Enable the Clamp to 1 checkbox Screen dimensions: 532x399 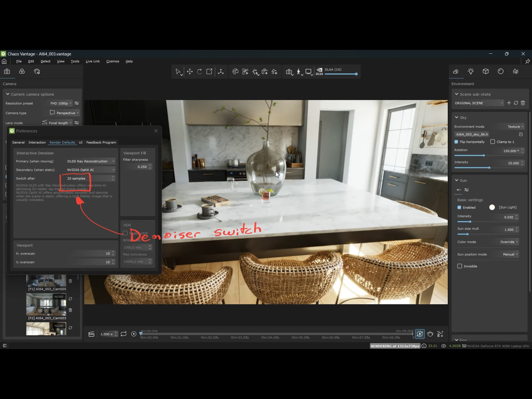(x=493, y=142)
